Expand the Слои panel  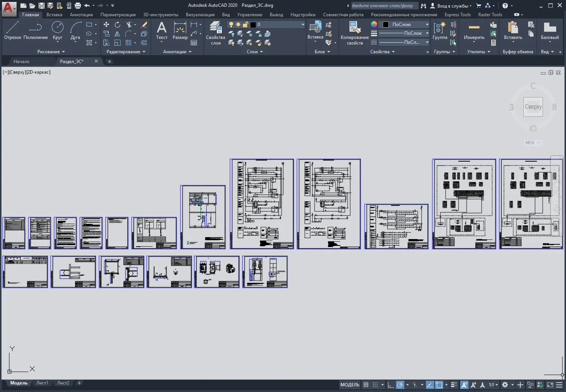[255, 52]
